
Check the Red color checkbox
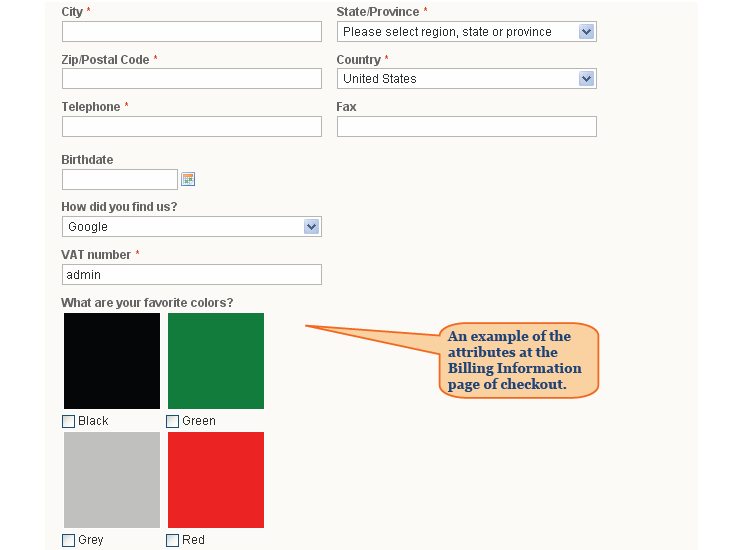tap(172, 540)
